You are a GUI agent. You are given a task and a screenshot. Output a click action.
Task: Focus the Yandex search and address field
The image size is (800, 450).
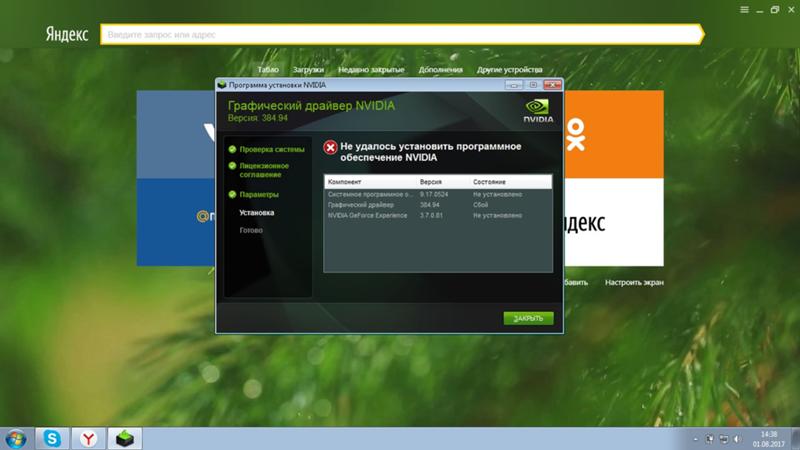402,35
